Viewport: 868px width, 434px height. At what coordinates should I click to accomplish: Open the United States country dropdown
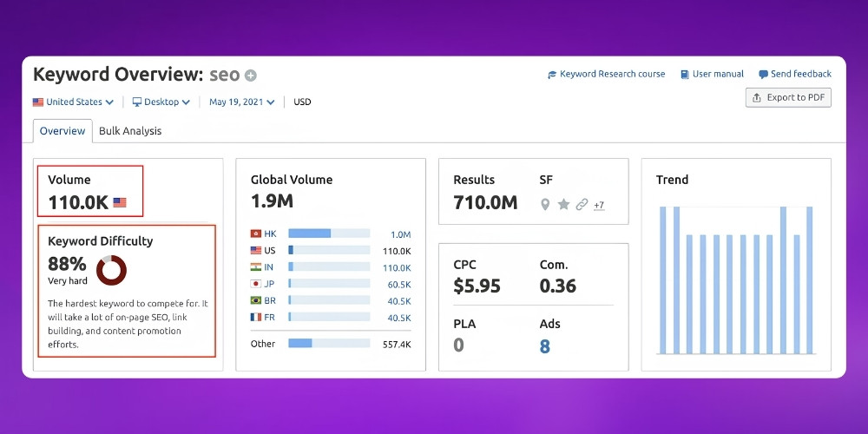click(x=73, y=102)
